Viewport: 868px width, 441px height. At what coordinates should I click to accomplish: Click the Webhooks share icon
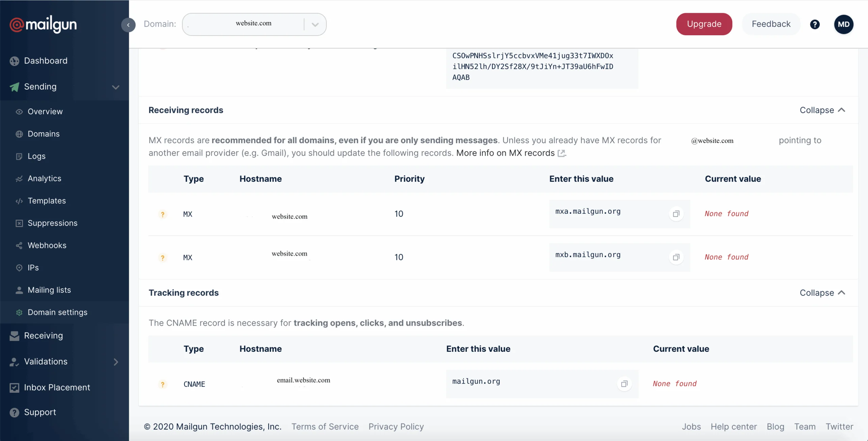pyautogui.click(x=19, y=246)
